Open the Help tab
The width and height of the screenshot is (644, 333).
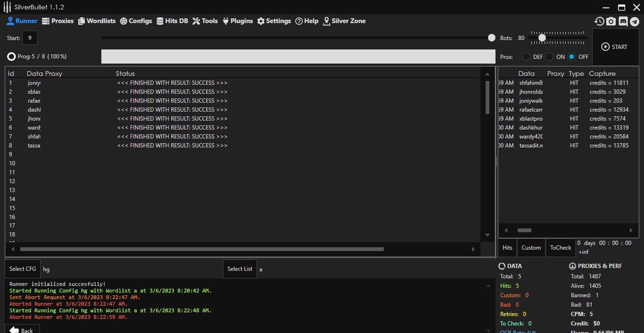tap(307, 21)
